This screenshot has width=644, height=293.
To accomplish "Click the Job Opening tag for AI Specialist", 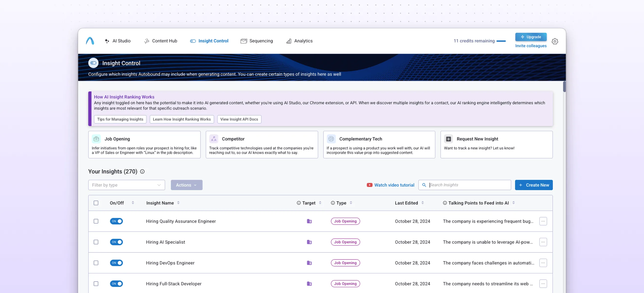I will [345, 242].
